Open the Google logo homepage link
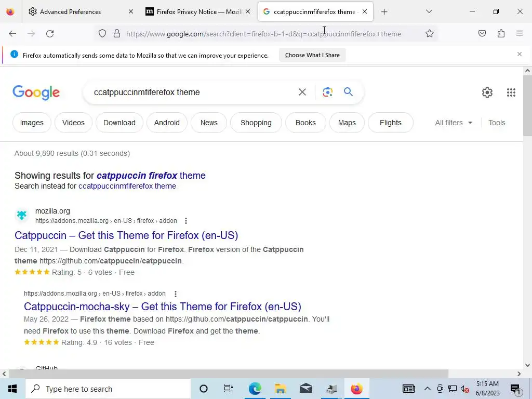532x399 pixels. click(x=36, y=92)
